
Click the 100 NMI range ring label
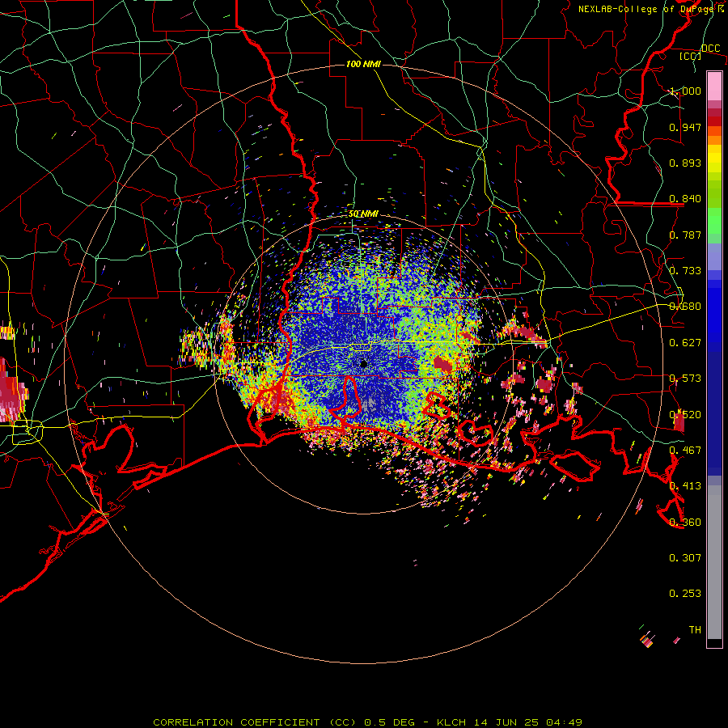coord(363,64)
